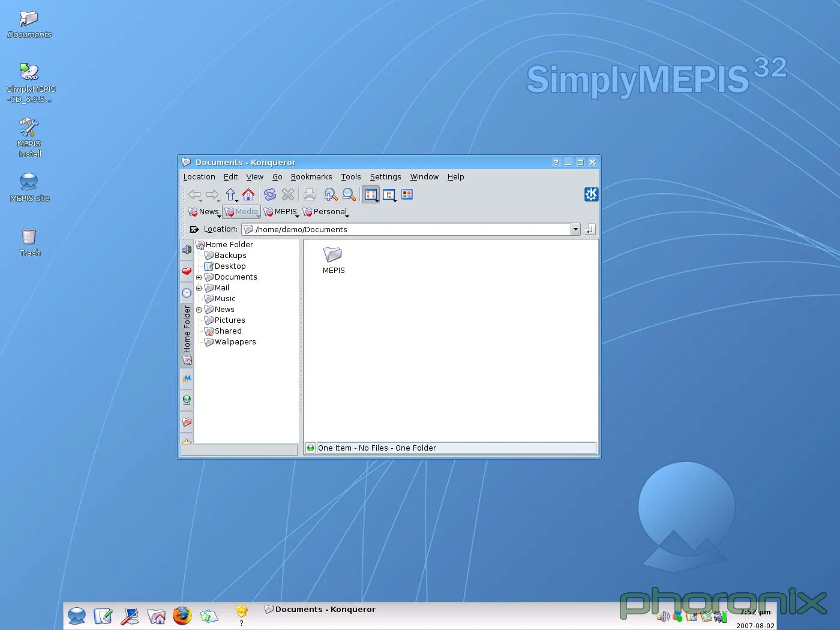Click the KDE gear logo icon
The width and height of the screenshot is (840, 630).
tap(591, 194)
